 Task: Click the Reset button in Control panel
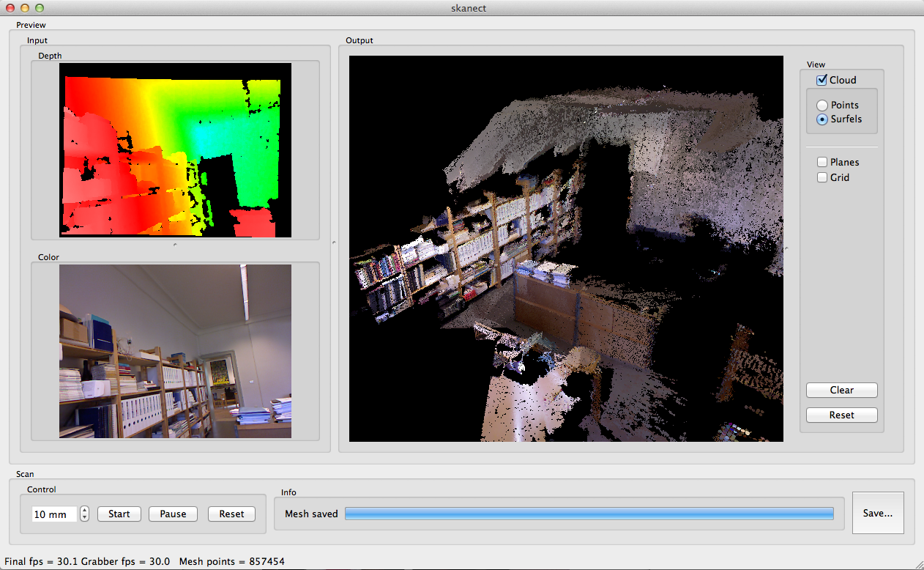point(231,514)
